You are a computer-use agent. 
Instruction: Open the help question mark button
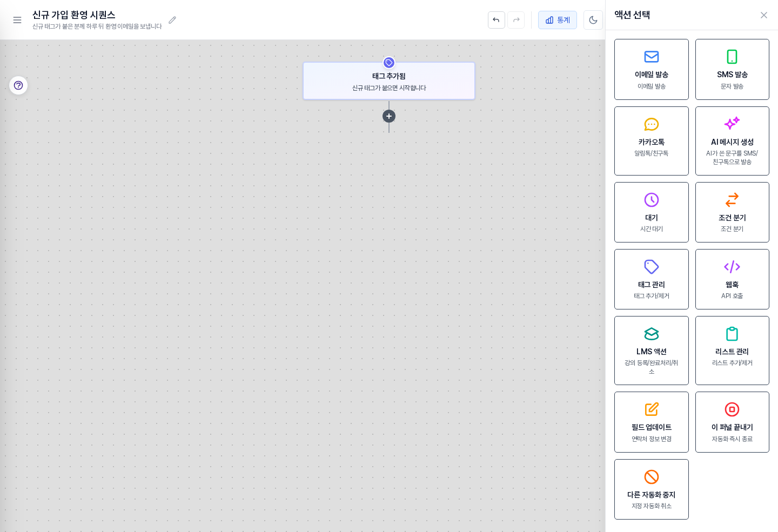(x=18, y=85)
